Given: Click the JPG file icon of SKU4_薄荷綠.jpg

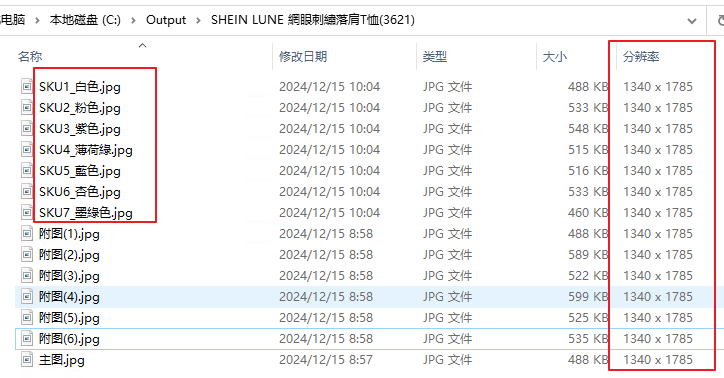Looking at the screenshot, I should pyautogui.click(x=27, y=150).
